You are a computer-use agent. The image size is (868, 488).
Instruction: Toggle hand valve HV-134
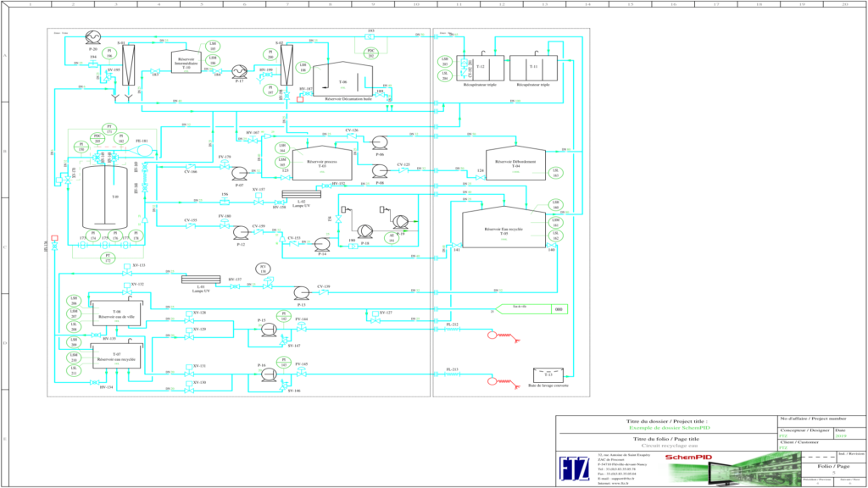94,381
